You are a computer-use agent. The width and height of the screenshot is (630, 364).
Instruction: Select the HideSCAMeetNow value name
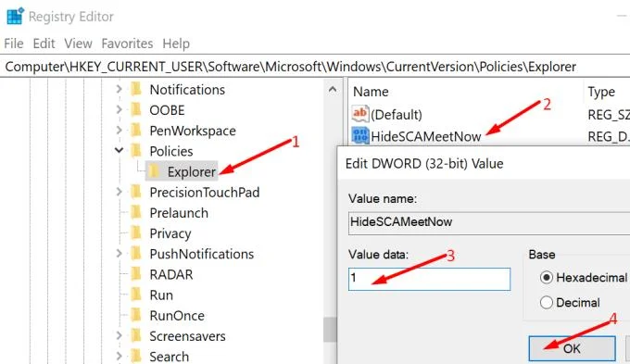(426, 136)
